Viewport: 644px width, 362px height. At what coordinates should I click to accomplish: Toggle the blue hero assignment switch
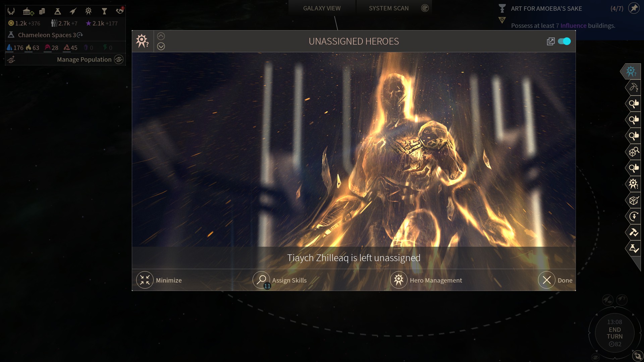[565, 41]
